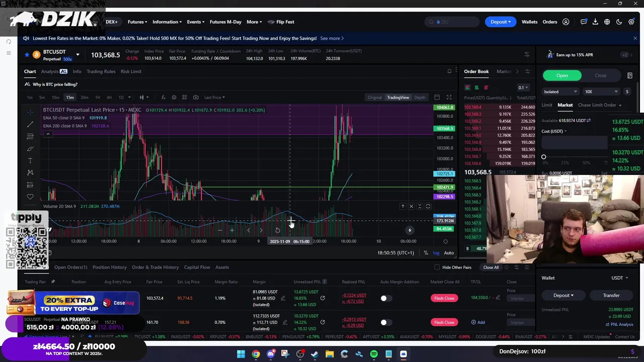The width and height of the screenshot is (644, 362).
Task: Toggle dark mode moon icon
Action: click(619, 22)
